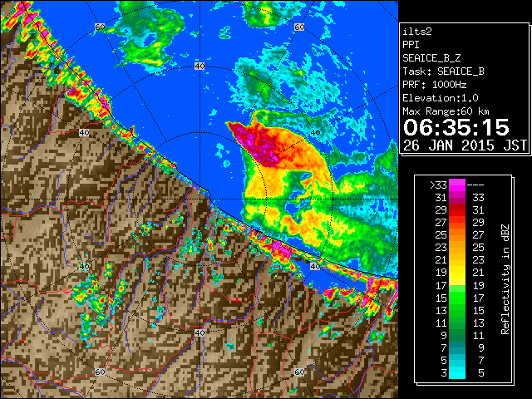The height and width of the screenshot is (399, 532).
Task: Click the '>33' legend label
Action: [x=438, y=185]
